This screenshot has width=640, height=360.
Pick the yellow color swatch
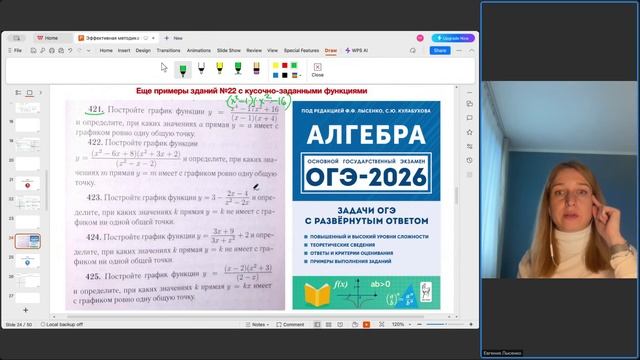pyautogui.click(x=276, y=66)
